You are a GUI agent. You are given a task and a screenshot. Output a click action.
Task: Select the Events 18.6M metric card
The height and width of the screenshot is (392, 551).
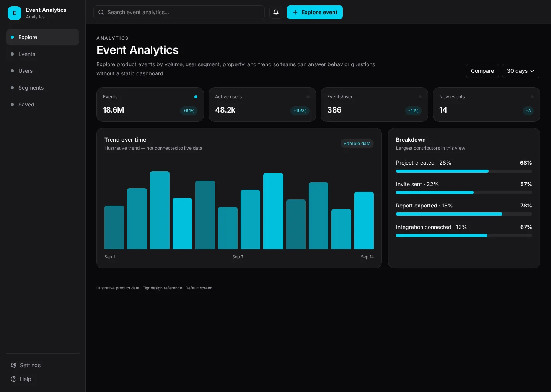coord(150,105)
